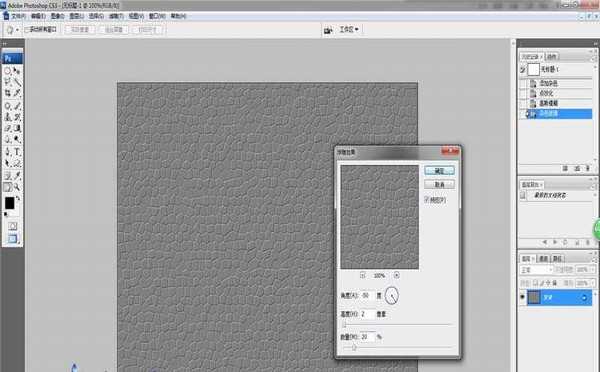Toggle the resize-windows checkbox in the options bar
Image resolution: width=600 pixels, height=372 pixels.
(27, 29)
